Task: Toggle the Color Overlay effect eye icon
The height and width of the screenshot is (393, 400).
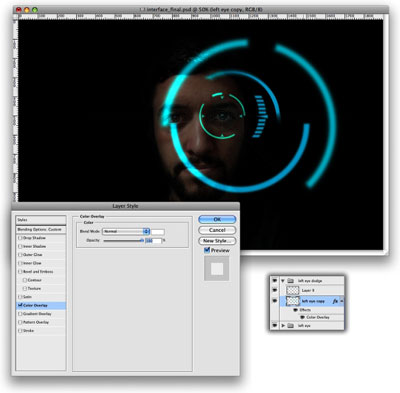Action: point(303,317)
